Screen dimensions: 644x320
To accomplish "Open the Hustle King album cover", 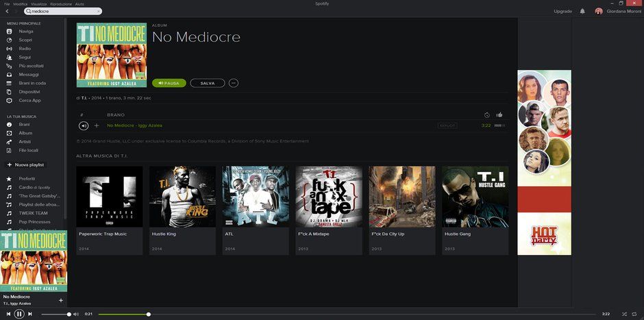I will pyautogui.click(x=182, y=197).
